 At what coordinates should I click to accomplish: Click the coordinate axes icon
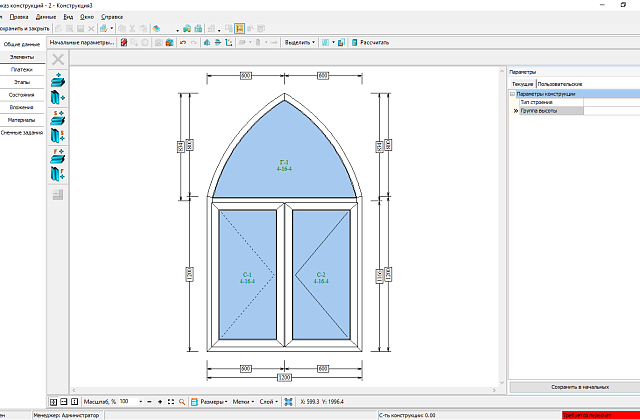(229, 42)
